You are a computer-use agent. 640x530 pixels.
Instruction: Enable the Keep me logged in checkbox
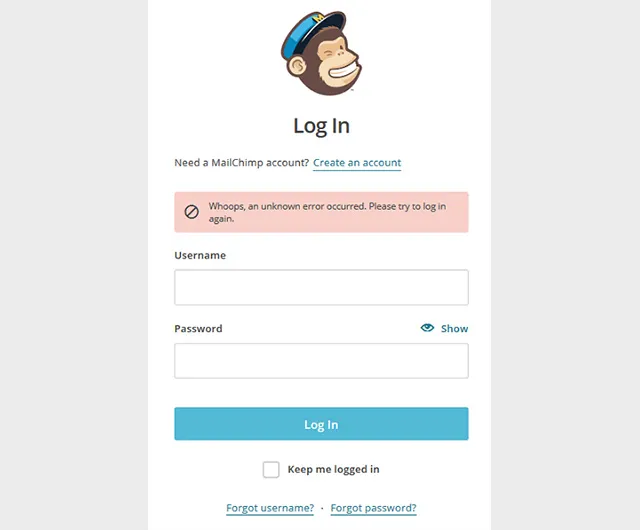[x=271, y=469]
